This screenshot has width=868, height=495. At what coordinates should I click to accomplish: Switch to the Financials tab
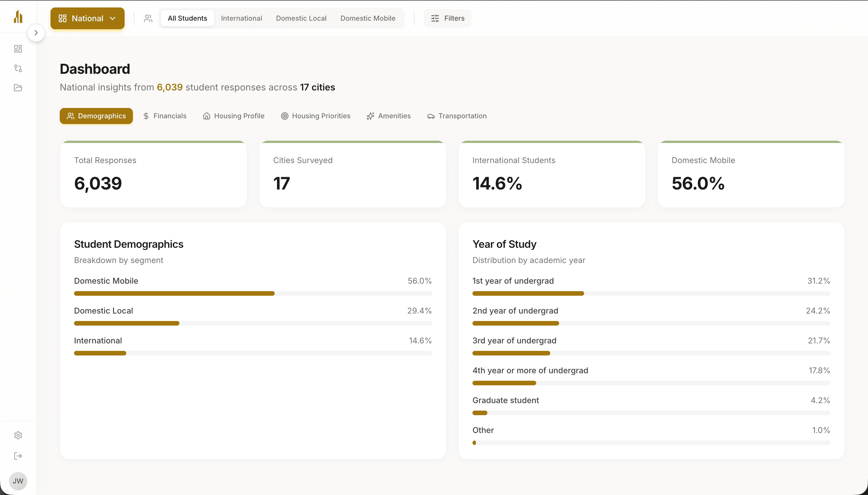click(165, 116)
